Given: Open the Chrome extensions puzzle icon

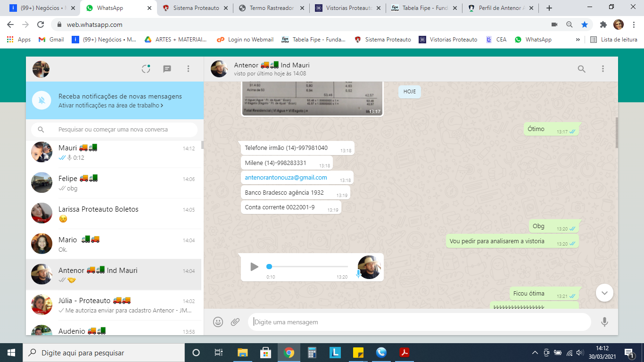Looking at the screenshot, I should pyautogui.click(x=603, y=25).
